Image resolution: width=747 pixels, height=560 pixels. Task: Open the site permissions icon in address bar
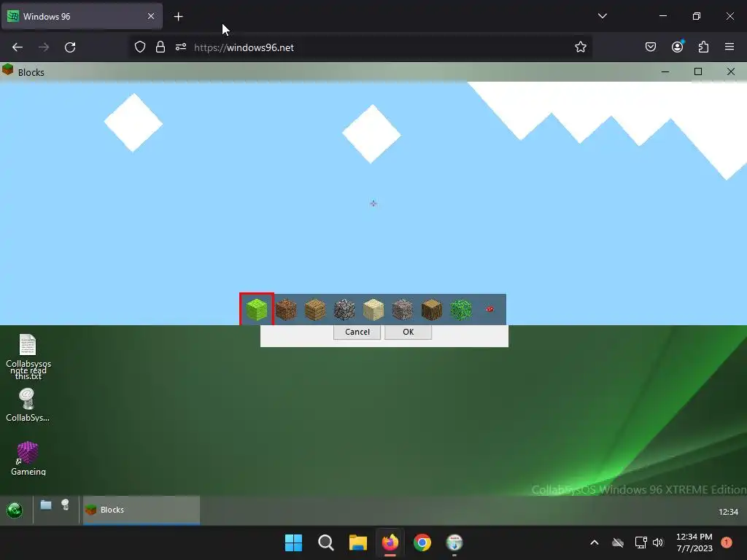point(181,47)
